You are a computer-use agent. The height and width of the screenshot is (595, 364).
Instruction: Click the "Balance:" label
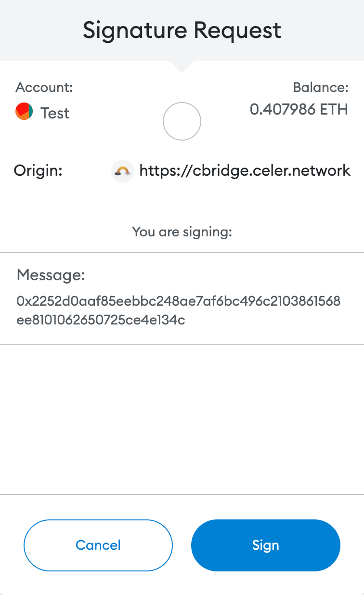(320, 88)
